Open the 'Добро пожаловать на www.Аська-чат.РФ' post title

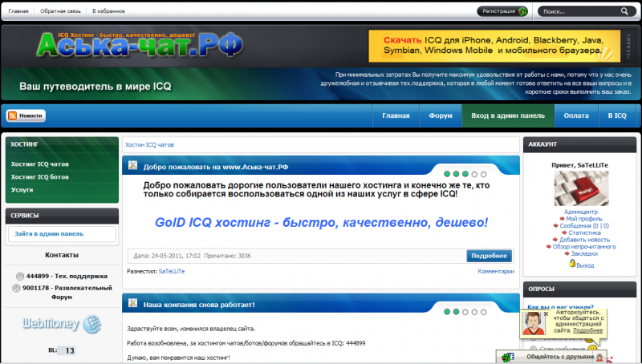tap(216, 167)
